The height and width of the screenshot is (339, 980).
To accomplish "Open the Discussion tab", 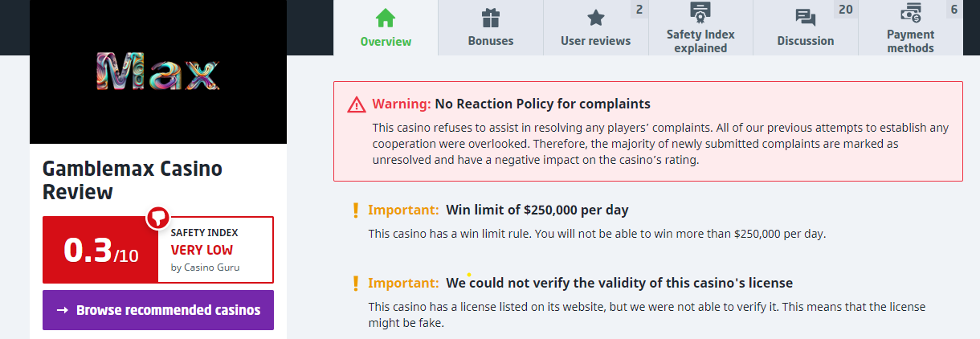I will 805,41.
